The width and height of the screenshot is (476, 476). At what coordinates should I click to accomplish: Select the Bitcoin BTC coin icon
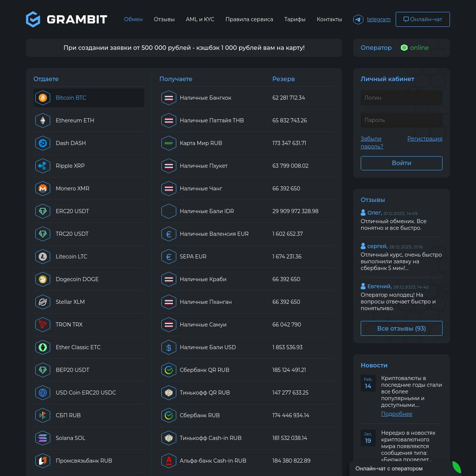click(x=43, y=98)
